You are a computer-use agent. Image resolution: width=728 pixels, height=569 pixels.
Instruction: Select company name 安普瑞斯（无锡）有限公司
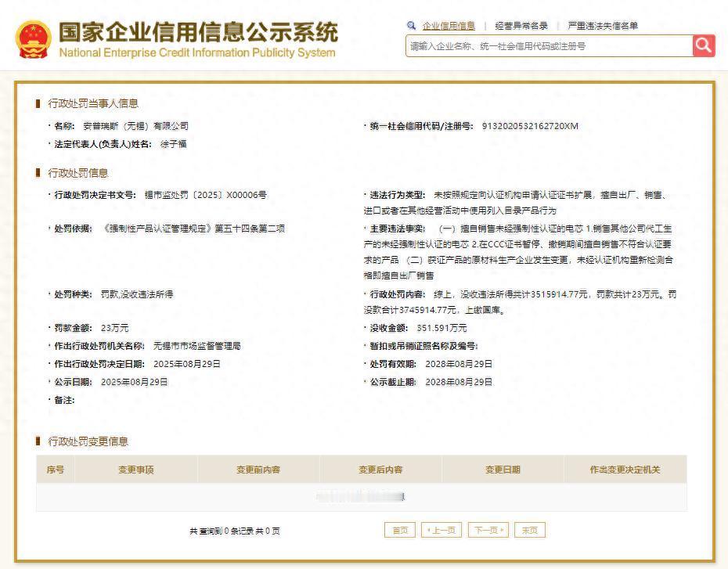coord(135,126)
